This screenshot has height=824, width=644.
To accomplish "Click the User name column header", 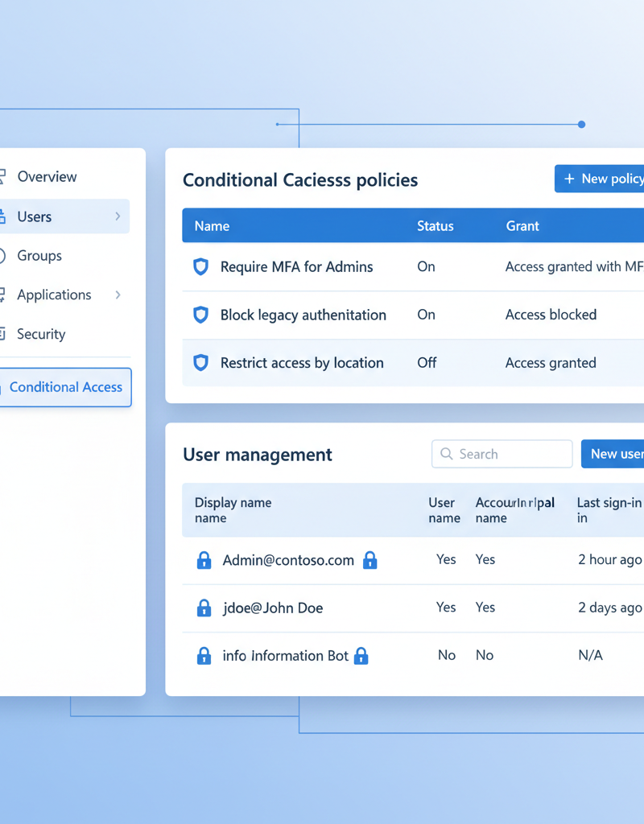I will pos(444,509).
